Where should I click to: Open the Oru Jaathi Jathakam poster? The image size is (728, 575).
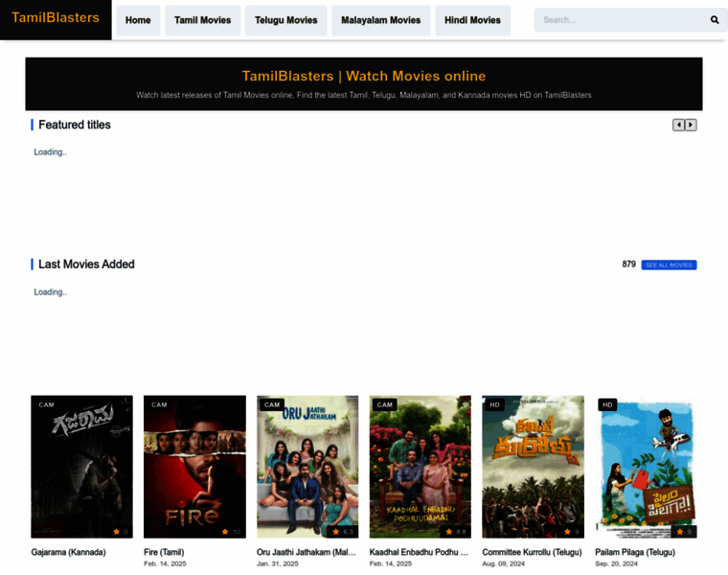(307, 467)
